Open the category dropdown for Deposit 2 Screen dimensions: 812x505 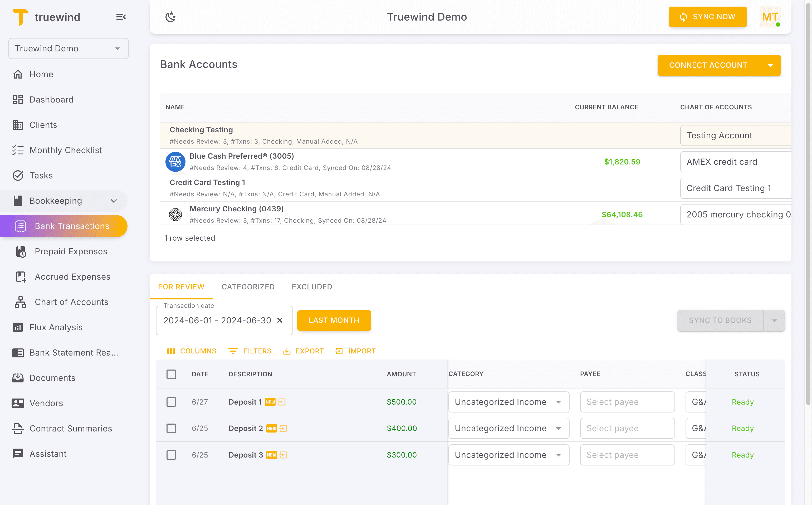(x=559, y=428)
